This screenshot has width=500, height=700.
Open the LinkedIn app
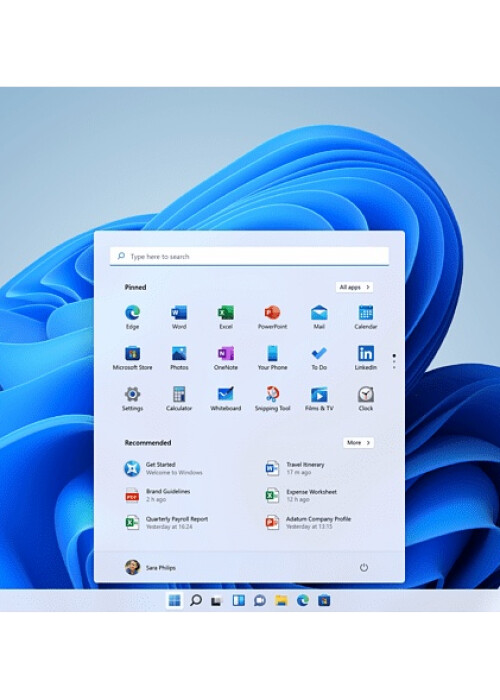tap(366, 358)
